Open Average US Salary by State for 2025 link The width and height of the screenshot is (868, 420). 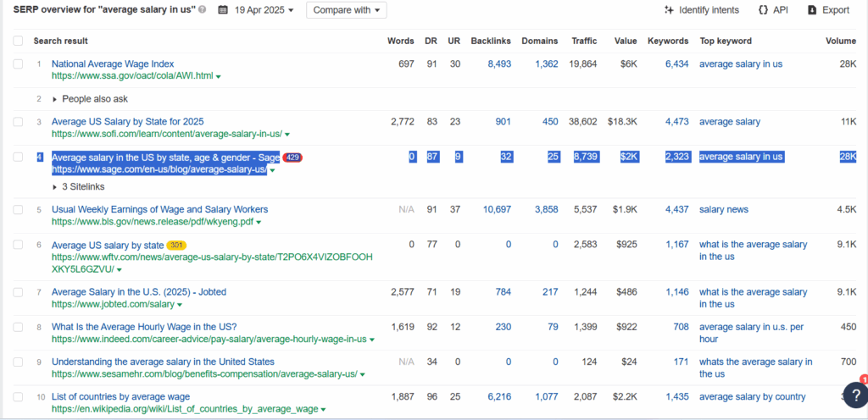click(x=128, y=121)
